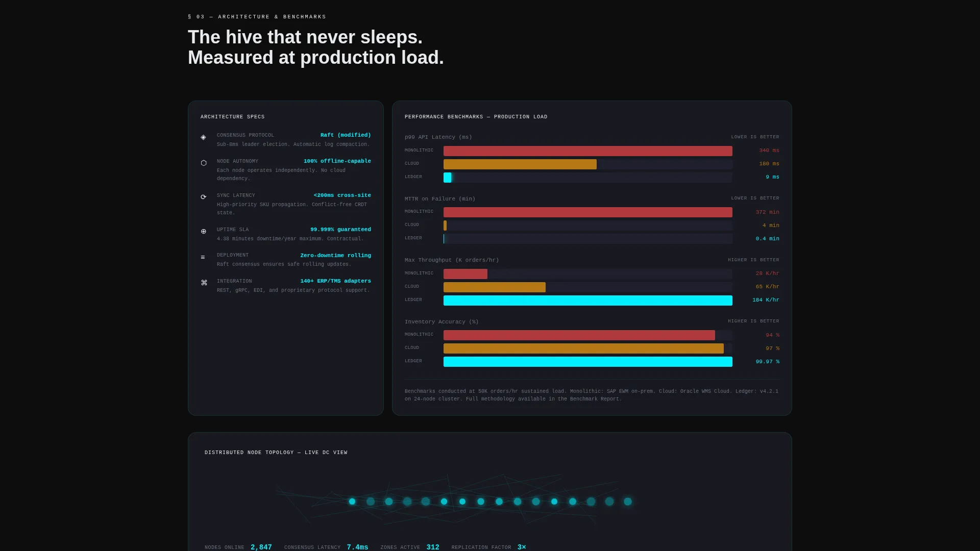Click the Cloud MTTR small orange bar
980x551 pixels.
coord(445,226)
